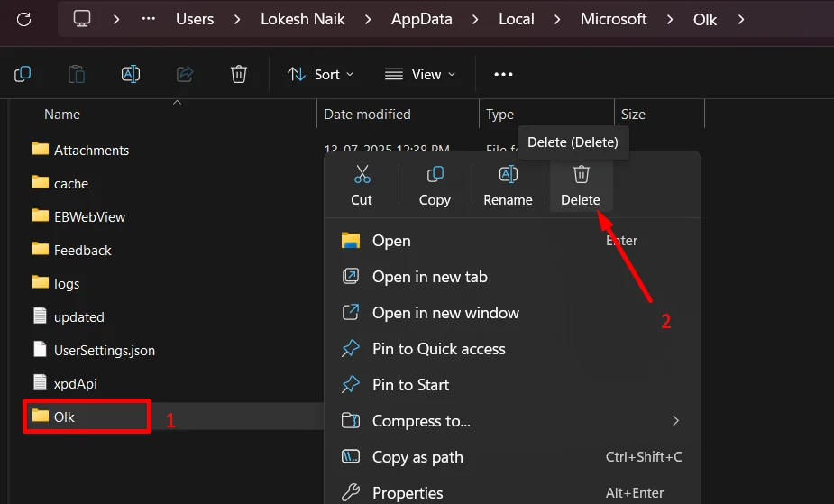Select the logs folder
This screenshot has width=834, height=504.
(56, 283)
